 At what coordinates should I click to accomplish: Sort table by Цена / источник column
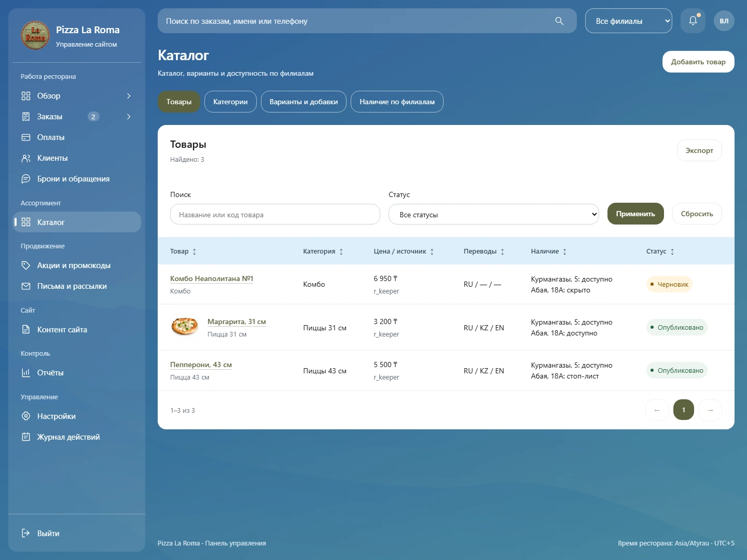click(404, 251)
